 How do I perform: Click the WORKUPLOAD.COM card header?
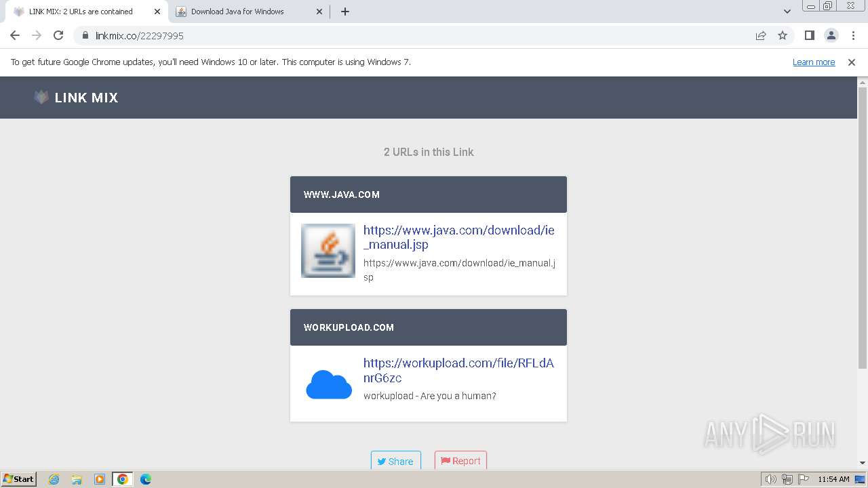[429, 327]
